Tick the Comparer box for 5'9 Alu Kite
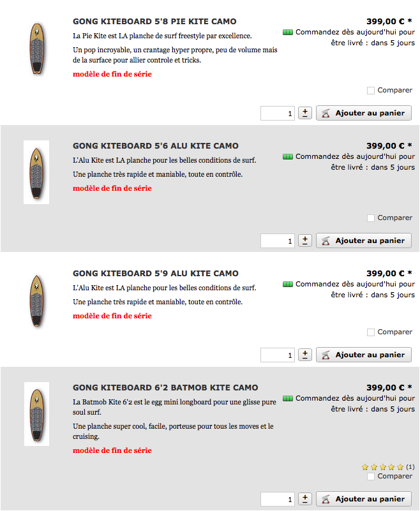This screenshot has width=420, height=511. (371, 332)
